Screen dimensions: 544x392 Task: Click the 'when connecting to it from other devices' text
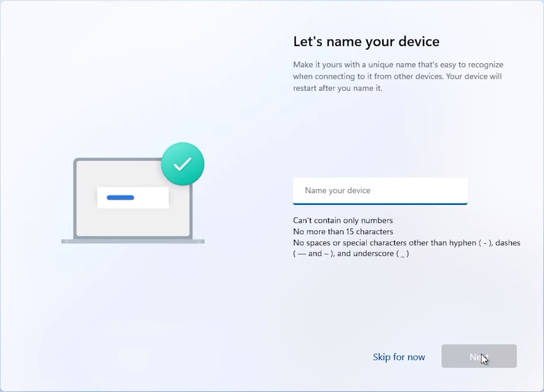point(368,76)
